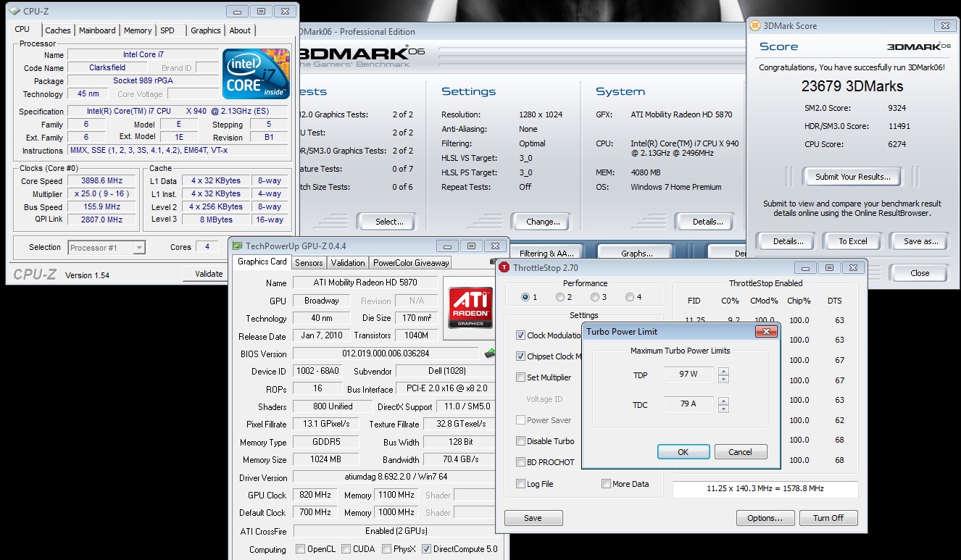The height and width of the screenshot is (560, 961).
Task: Click the orange 3DMark Score window icon
Action: 755,25
